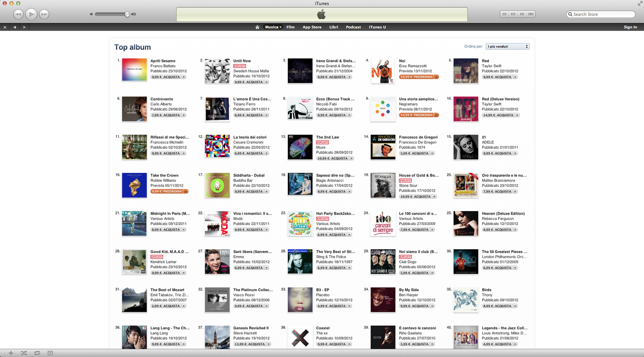Screen dimensions: 644x357
Task: Switch to Cover Flow view icon
Action: 531,14
